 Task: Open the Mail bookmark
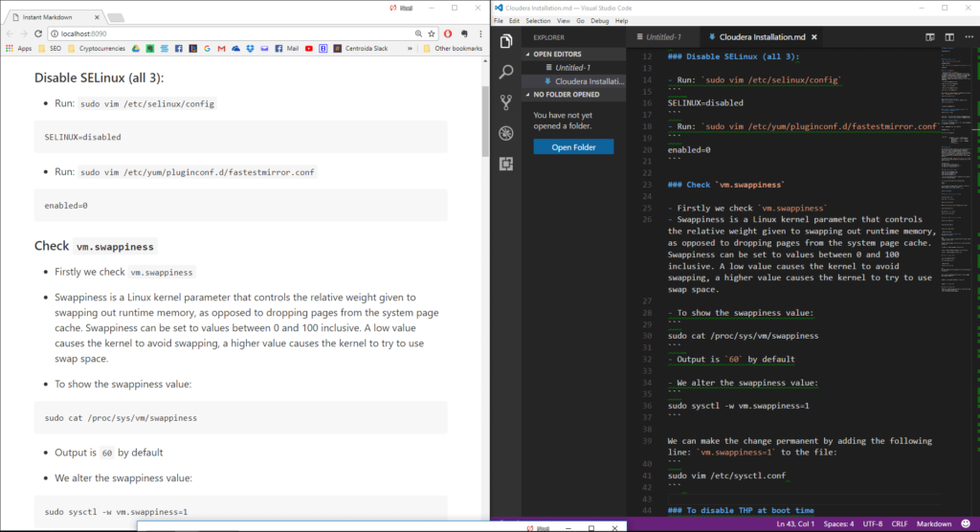pos(287,48)
